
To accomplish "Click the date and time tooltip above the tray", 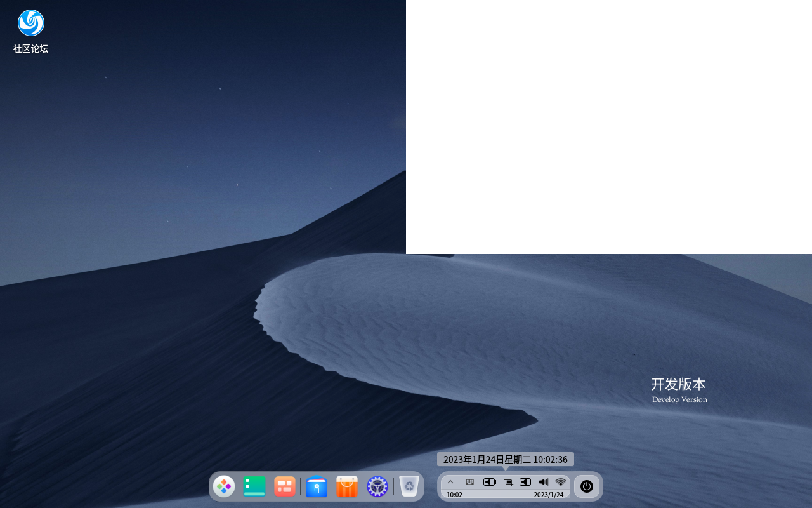I will tap(505, 459).
